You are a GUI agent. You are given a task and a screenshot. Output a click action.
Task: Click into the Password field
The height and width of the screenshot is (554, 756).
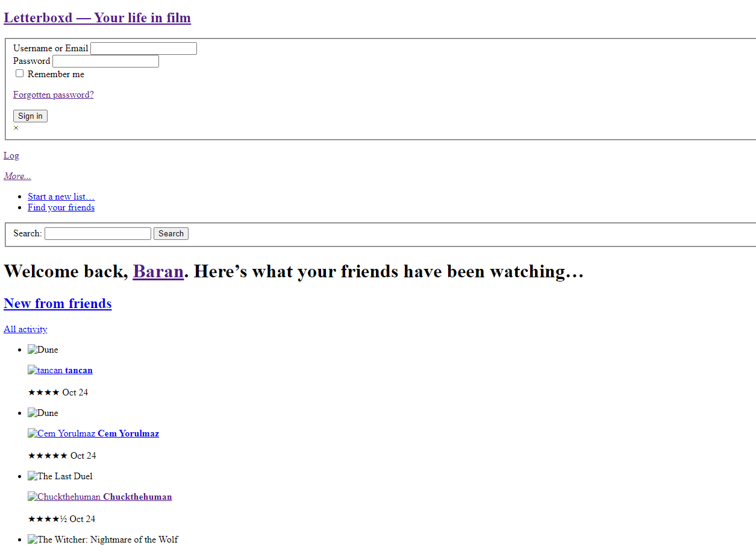[x=105, y=61]
